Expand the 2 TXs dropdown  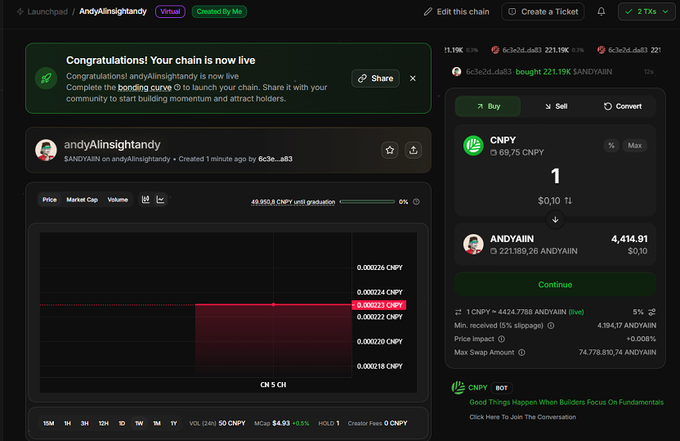(647, 12)
